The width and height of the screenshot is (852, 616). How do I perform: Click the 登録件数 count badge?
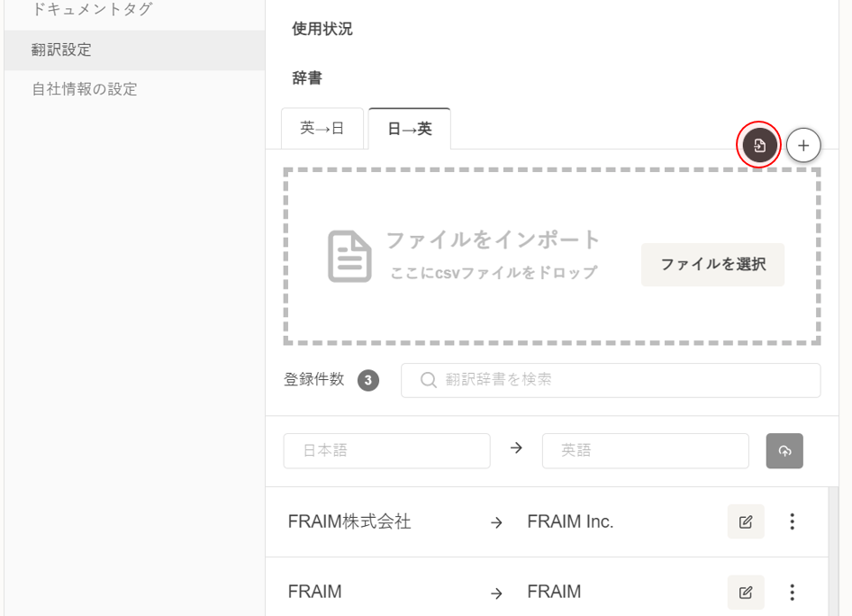(367, 381)
